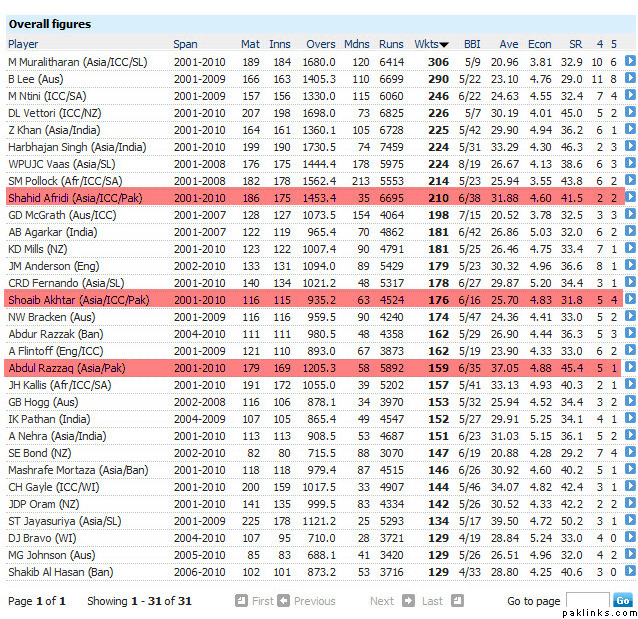Viewport: 638px width, 619px height.
Task: Click the blue arrow in Shakib Al Hasan's row
Action: point(630,572)
